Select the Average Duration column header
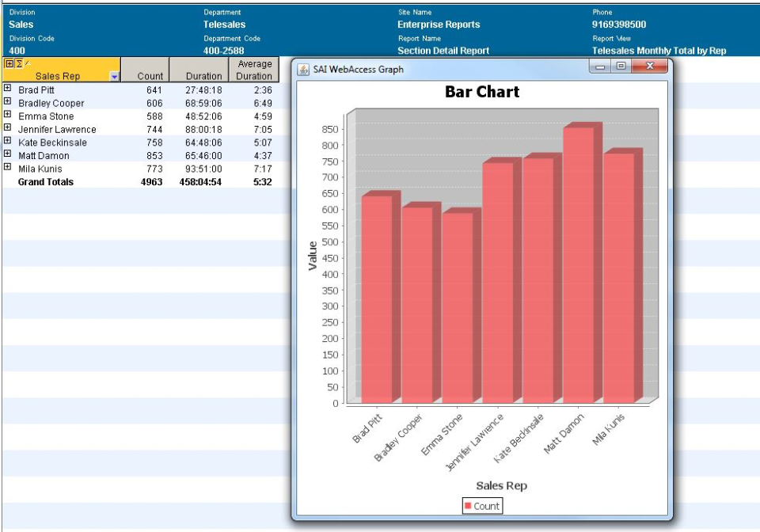The width and height of the screenshot is (760, 532). [254, 71]
